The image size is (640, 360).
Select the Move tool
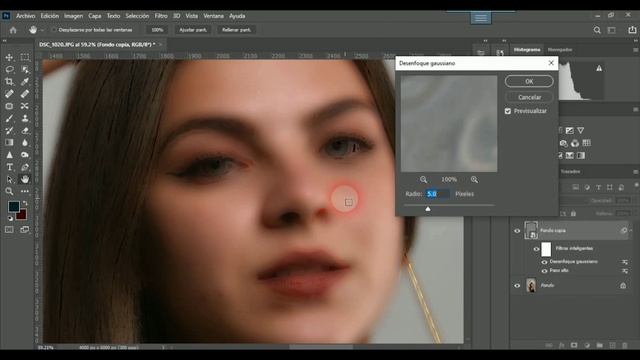(9, 58)
